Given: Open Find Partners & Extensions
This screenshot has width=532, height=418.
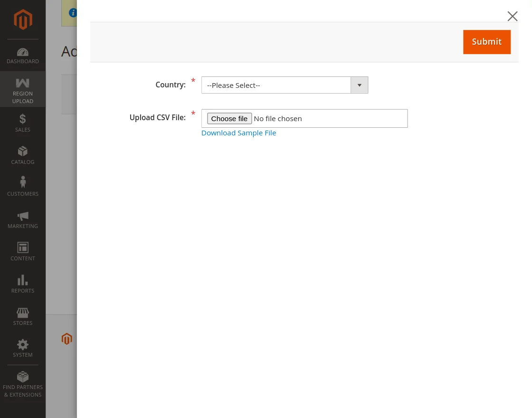Looking at the screenshot, I should (22, 384).
